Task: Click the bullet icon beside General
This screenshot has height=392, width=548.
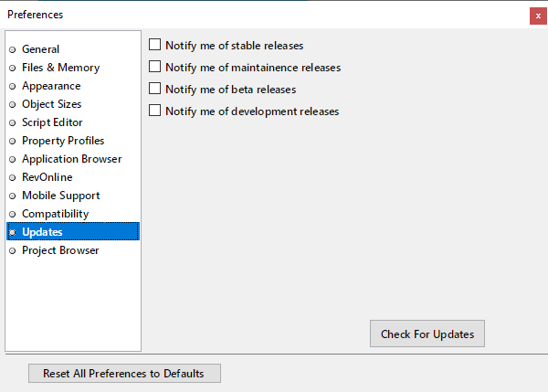Action: tap(13, 49)
